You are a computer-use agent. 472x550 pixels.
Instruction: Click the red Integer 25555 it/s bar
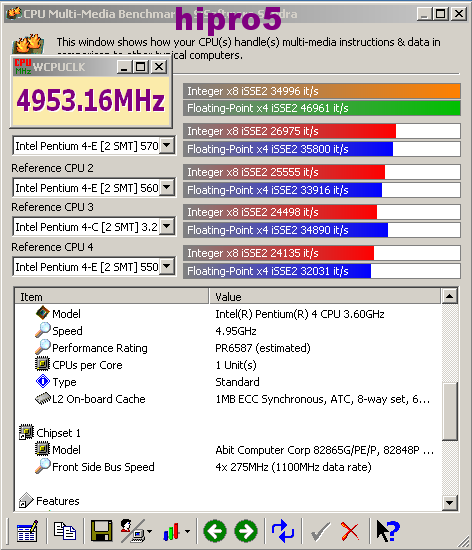pos(322,172)
